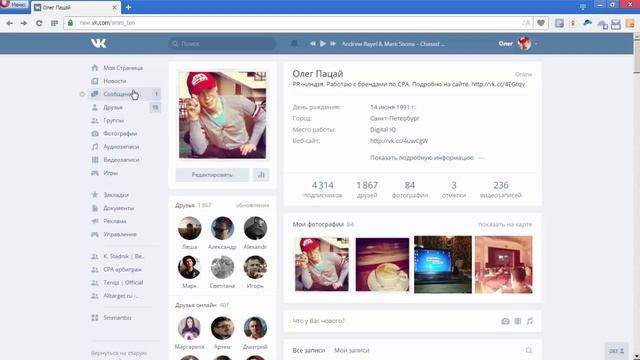Skip to next track in header player

[333, 44]
